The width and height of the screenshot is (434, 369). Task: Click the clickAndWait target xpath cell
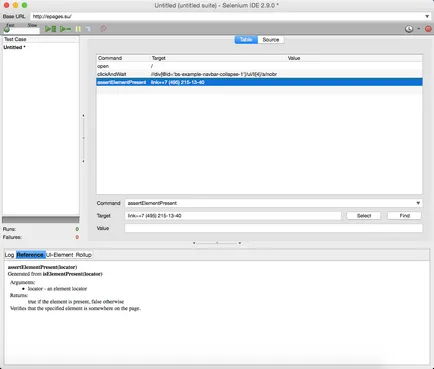(x=214, y=74)
